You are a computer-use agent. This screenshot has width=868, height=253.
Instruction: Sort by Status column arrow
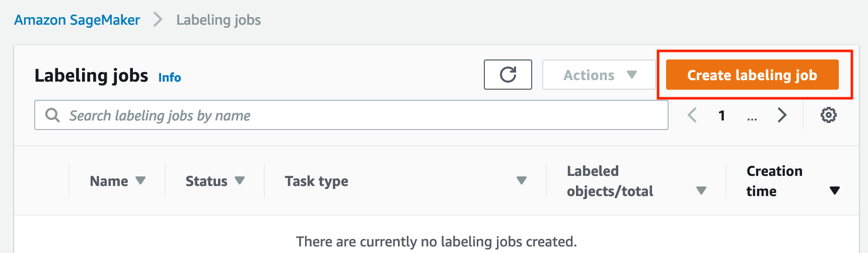click(240, 180)
